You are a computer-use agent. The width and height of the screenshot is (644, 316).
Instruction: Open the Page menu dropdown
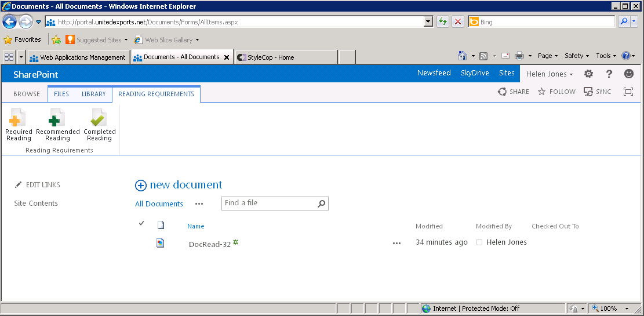(x=548, y=56)
